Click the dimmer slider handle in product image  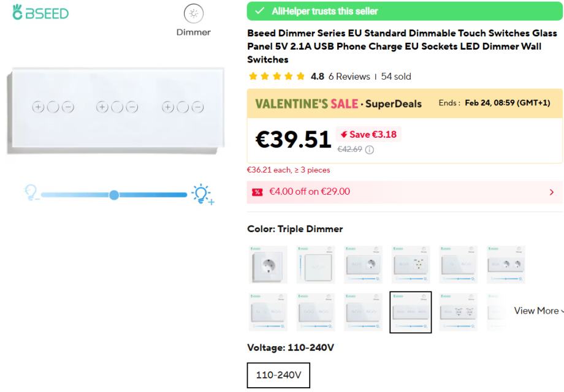[114, 195]
